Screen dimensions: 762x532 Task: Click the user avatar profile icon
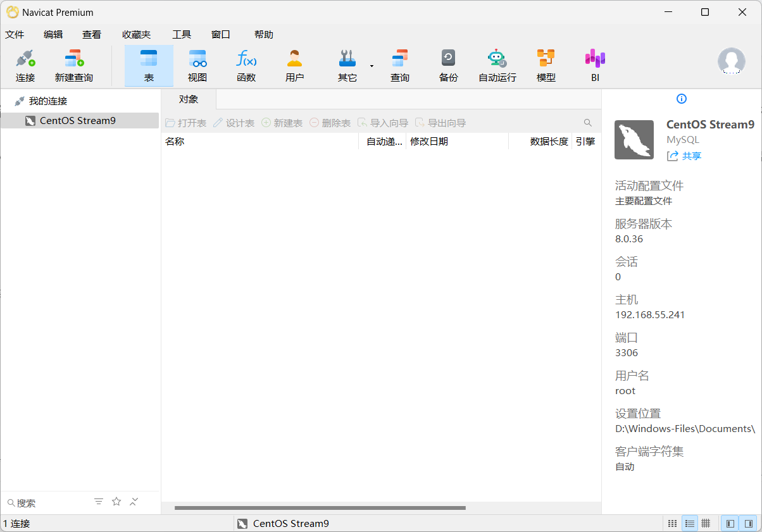[x=731, y=61]
